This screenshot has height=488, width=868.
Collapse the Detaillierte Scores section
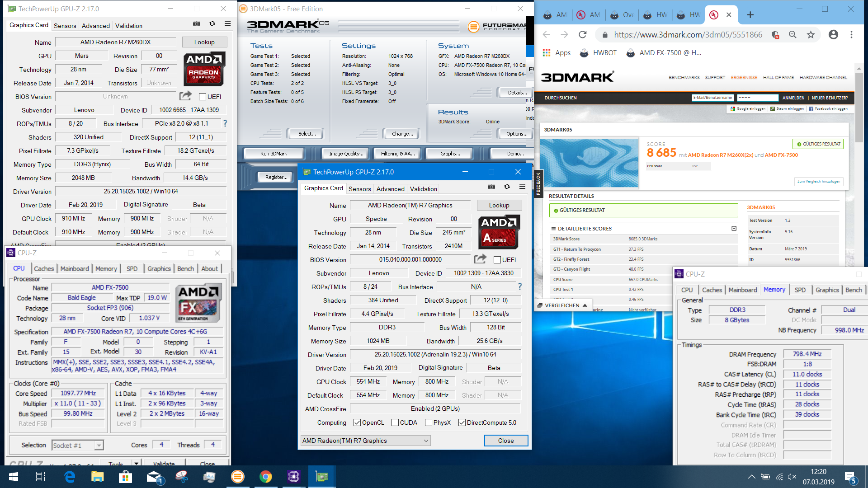(734, 229)
